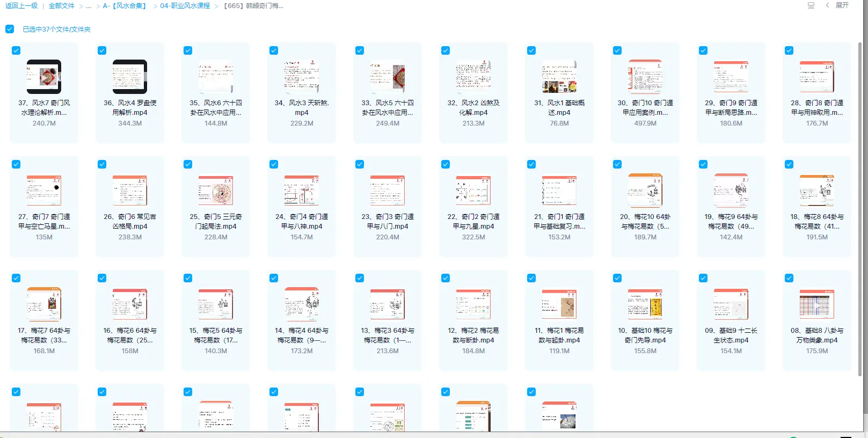Open video thumbnail of 18、梅花8 64卦
This screenshot has width=868, height=438.
point(817,191)
